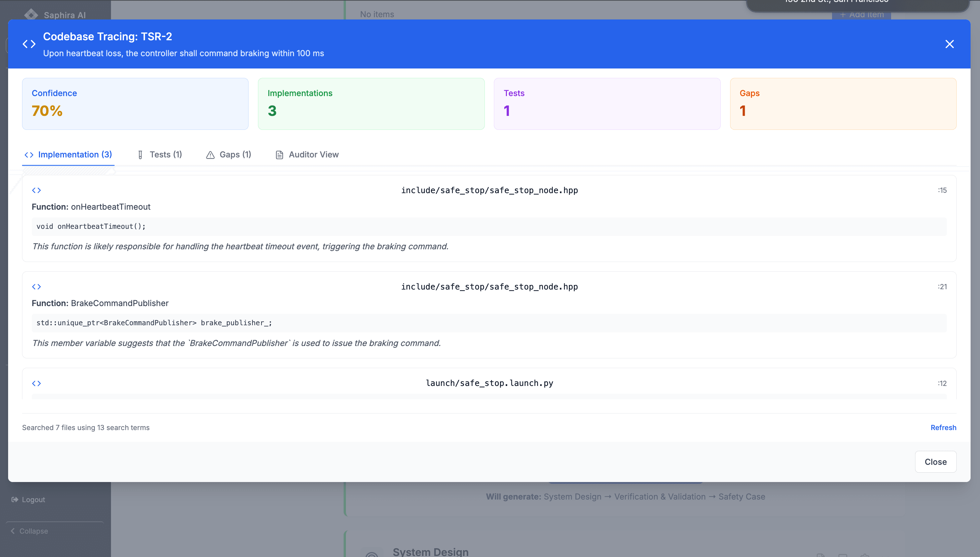Open the Gaps (1) tab

[x=235, y=155]
